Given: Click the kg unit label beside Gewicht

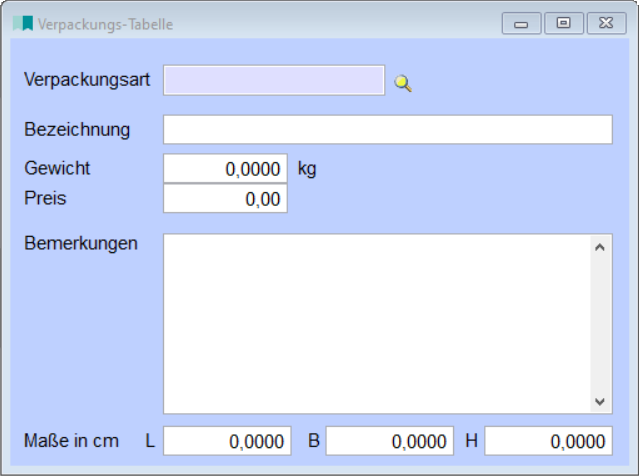Looking at the screenshot, I should point(307,169).
